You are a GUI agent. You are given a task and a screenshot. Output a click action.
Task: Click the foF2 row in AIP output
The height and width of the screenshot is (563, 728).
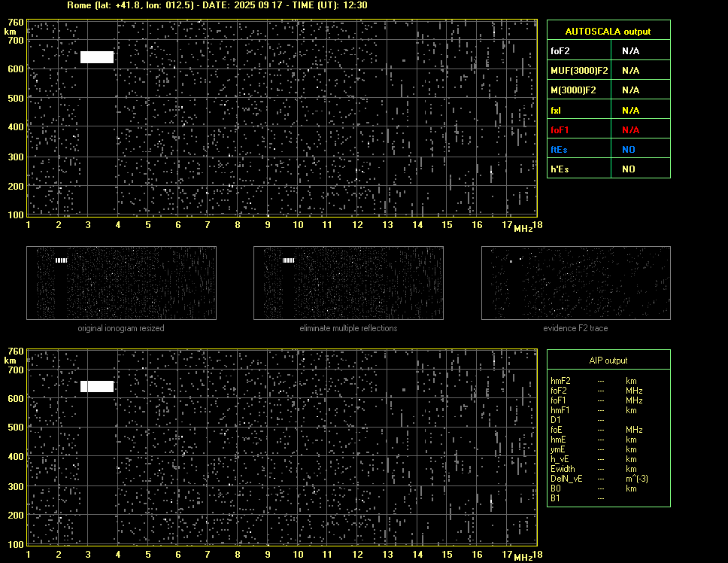(x=596, y=391)
